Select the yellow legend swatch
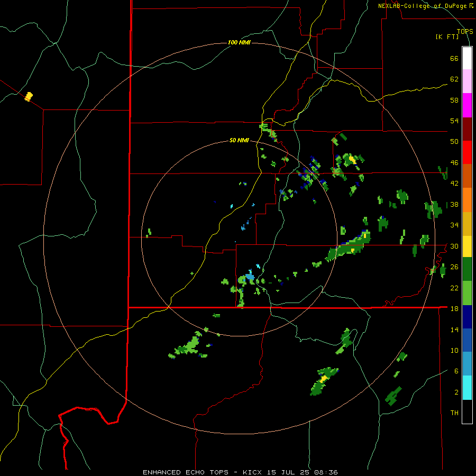Screen dimensions: 476x476 pos(467,246)
